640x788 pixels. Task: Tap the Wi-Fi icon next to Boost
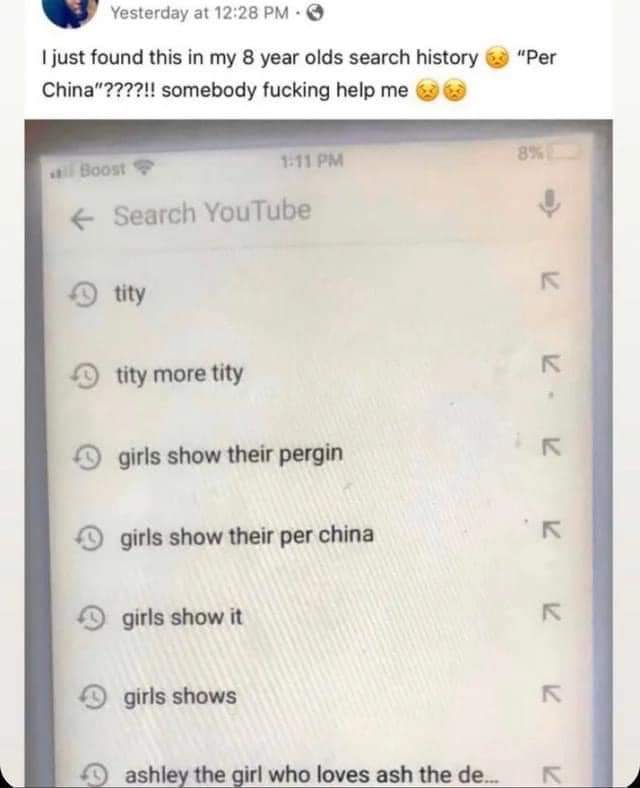point(144,166)
